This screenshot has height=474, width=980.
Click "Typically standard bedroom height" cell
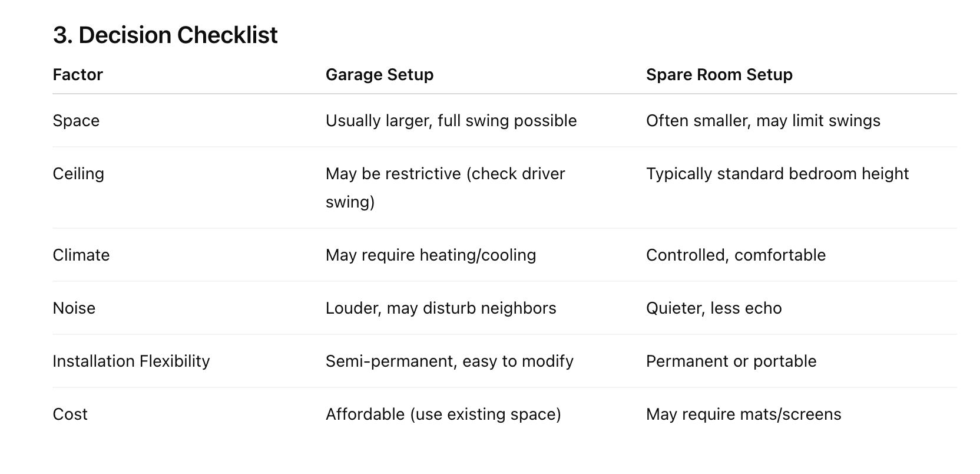(777, 174)
